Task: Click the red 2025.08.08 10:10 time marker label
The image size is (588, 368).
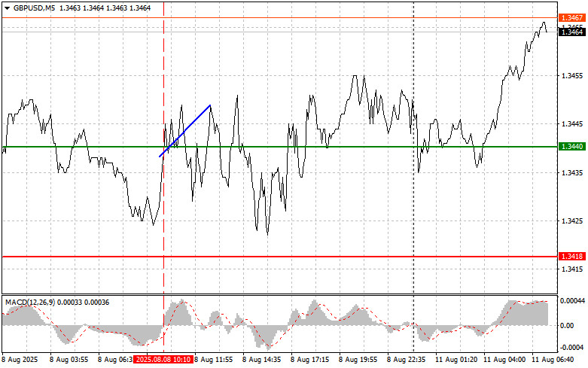Action: 163,360
